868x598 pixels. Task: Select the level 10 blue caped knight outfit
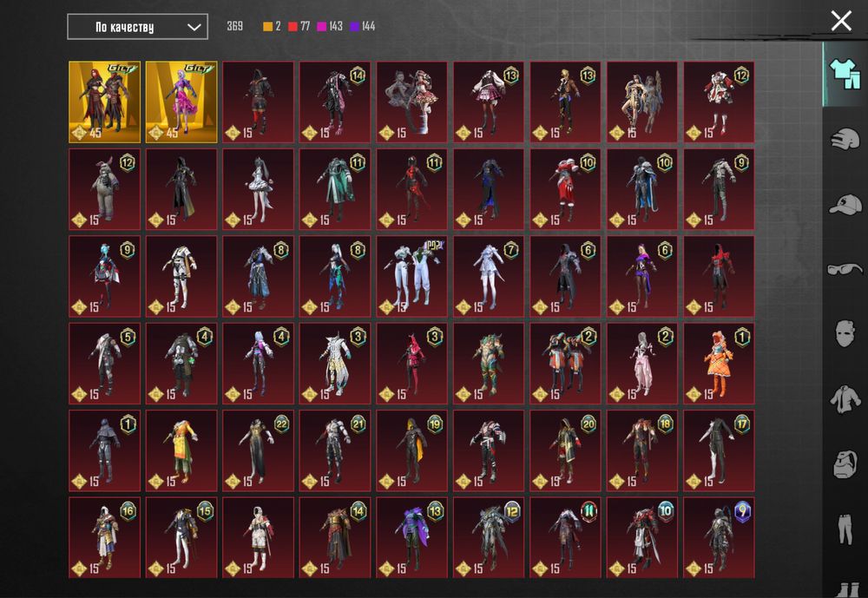click(642, 189)
